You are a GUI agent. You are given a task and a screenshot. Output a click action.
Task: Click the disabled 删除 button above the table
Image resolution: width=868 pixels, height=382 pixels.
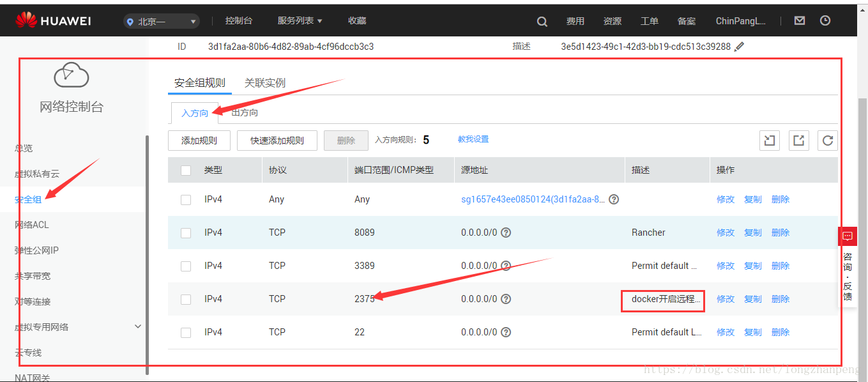tap(346, 141)
